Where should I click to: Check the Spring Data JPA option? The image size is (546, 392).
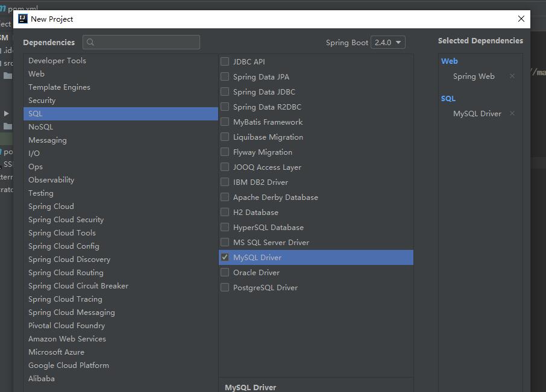225,77
